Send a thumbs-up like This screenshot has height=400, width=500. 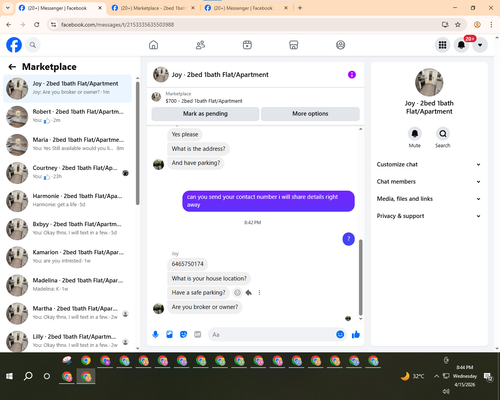click(356, 334)
